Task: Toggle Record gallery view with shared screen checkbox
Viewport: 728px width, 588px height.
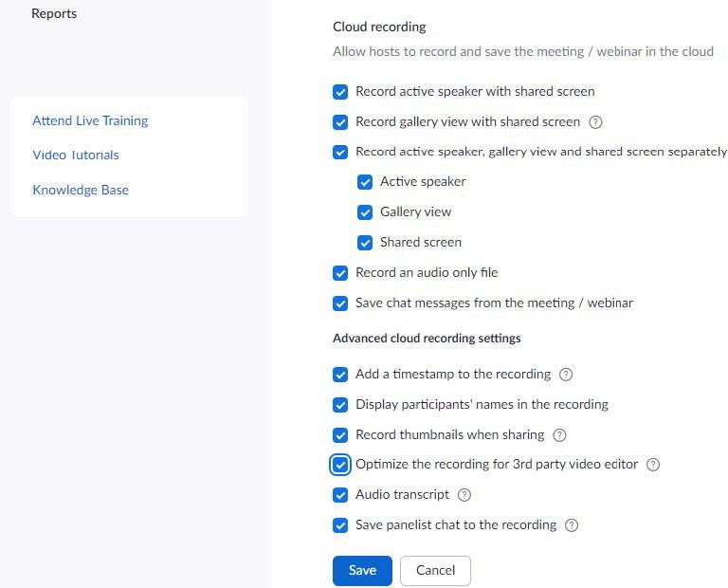Action: tap(340, 122)
